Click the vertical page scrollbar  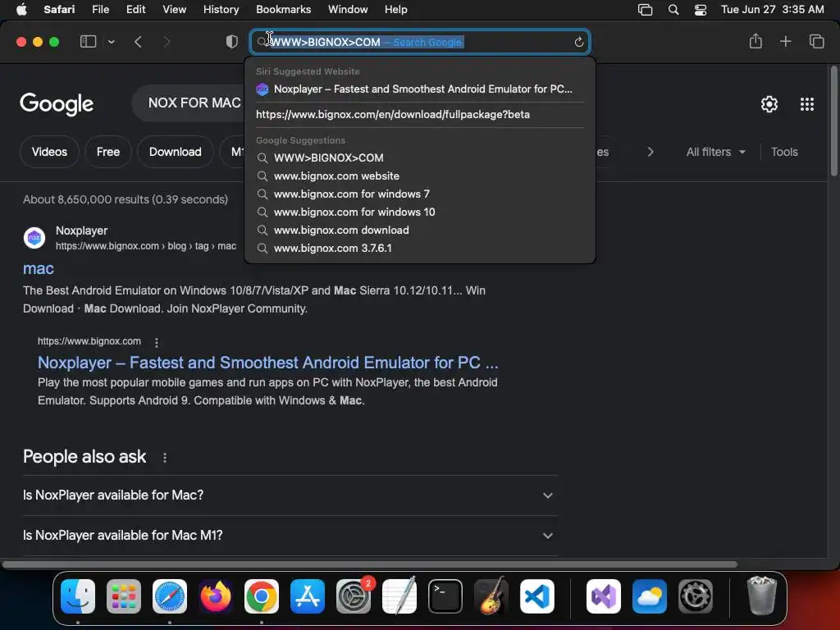[833, 121]
